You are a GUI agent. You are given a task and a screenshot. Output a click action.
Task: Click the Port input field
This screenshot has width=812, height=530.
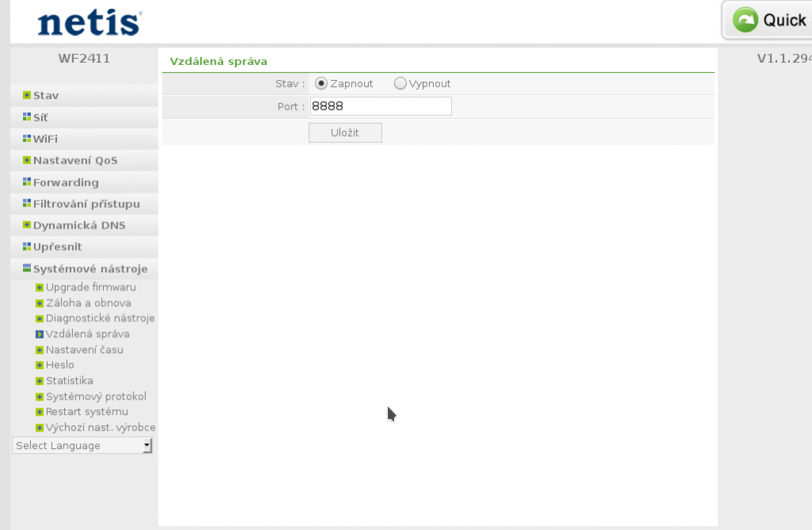point(380,106)
